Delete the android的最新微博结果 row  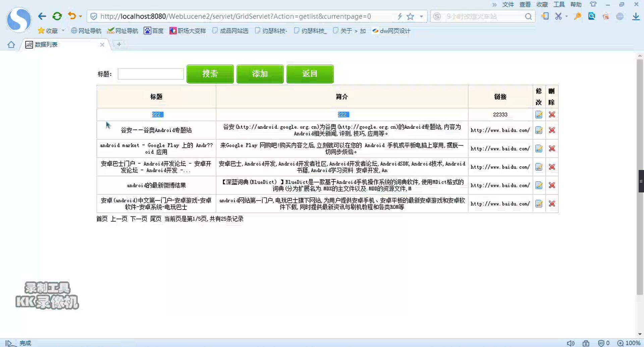tap(552, 185)
